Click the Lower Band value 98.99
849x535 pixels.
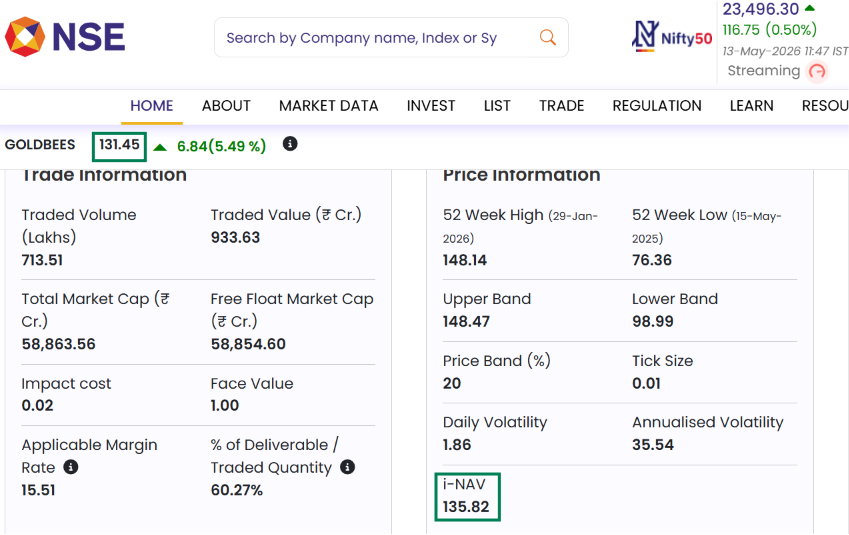click(652, 322)
